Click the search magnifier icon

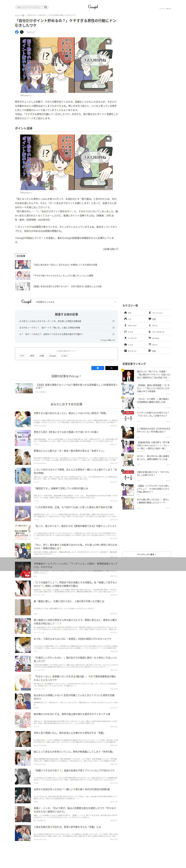pos(46,7)
